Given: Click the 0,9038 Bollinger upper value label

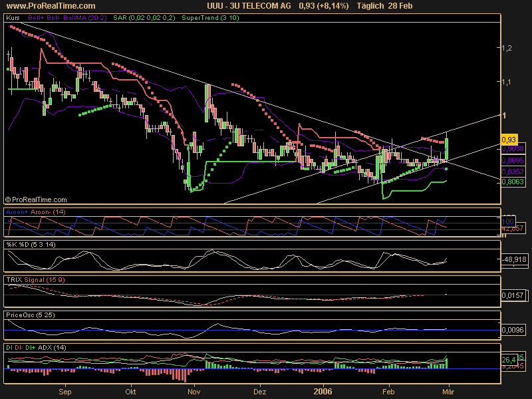Looking at the screenshot, I should coord(513,148).
